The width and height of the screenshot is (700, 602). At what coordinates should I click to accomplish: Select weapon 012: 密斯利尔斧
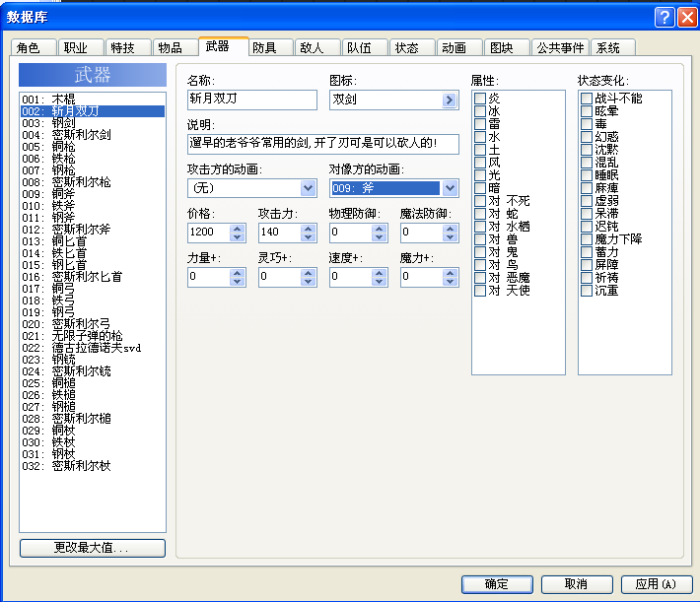(93, 230)
